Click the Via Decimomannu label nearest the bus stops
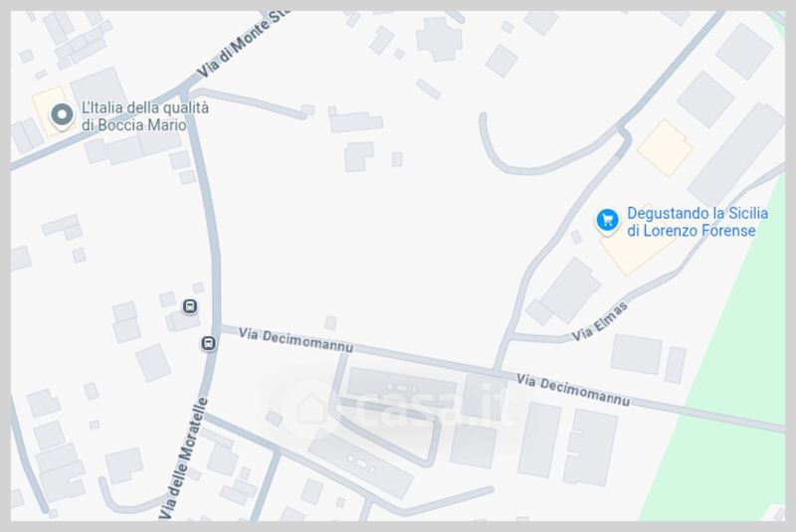 click(296, 339)
